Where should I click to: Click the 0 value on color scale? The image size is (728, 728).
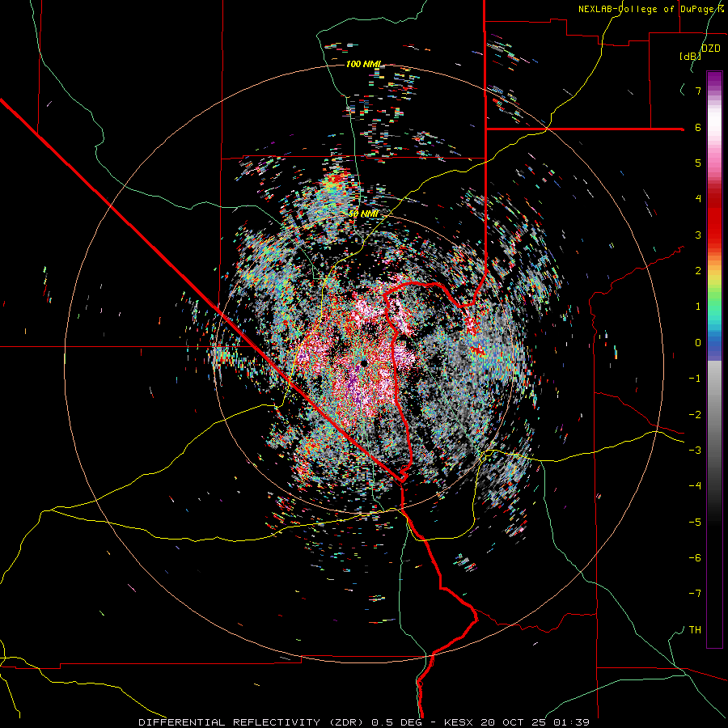click(x=698, y=343)
